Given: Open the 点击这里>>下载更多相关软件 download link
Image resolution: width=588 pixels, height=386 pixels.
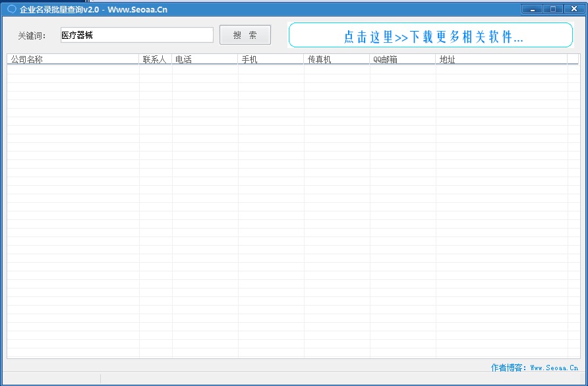Looking at the screenshot, I should point(430,34).
